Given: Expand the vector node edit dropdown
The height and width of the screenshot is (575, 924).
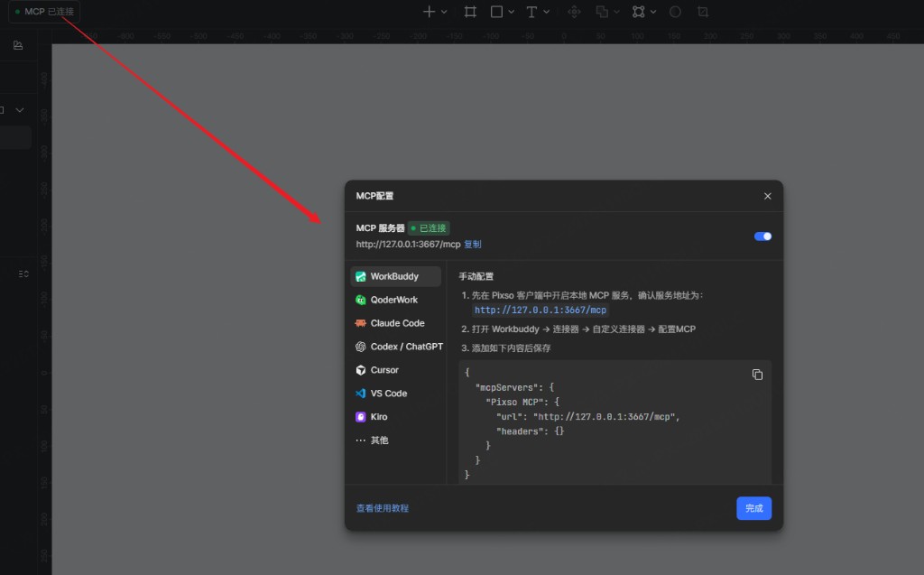Looking at the screenshot, I should [x=653, y=12].
